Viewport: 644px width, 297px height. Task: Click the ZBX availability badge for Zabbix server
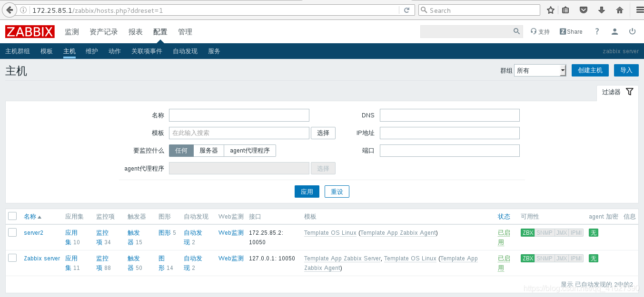point(528,259)
